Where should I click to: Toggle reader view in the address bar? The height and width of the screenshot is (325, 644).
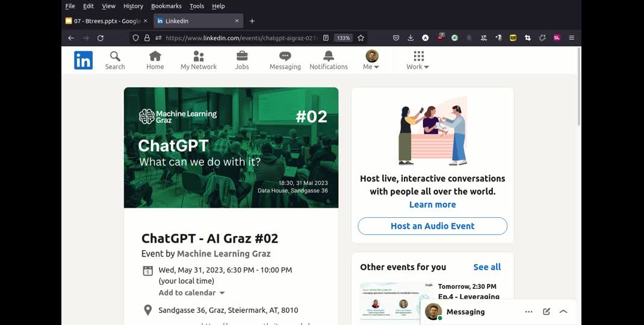(326, 38)
